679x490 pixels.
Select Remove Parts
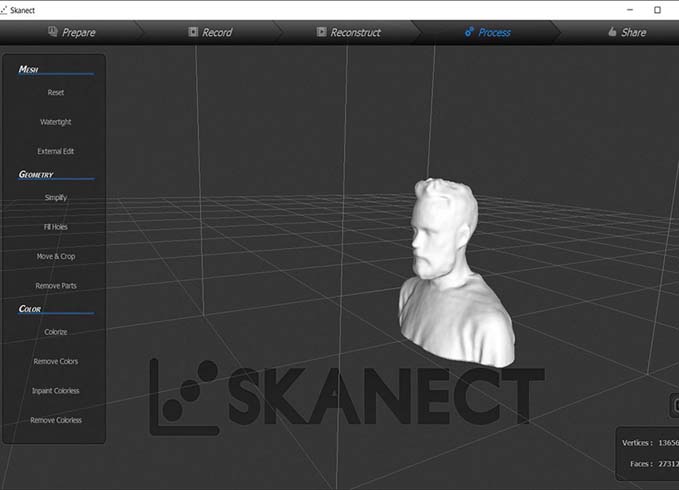point(56,286)
